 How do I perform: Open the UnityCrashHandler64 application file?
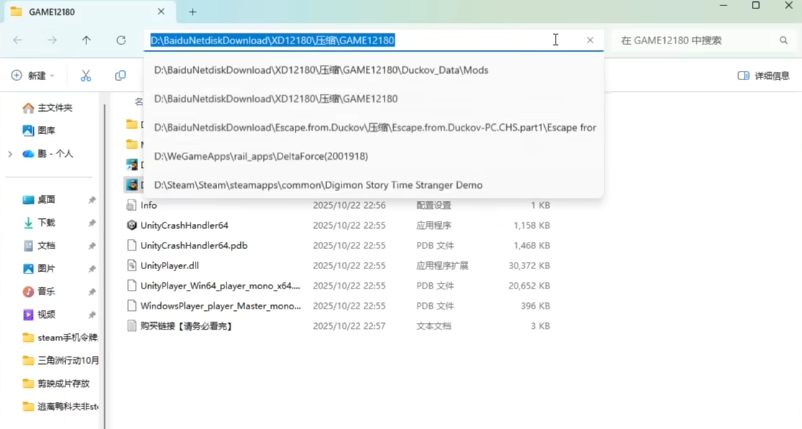point(184,225)
